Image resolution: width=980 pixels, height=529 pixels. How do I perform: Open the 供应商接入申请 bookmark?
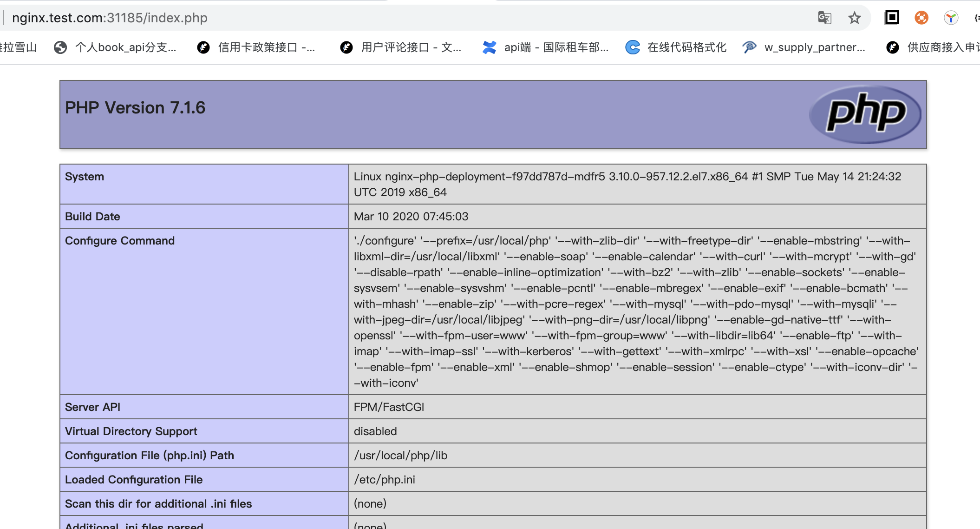tap(942, 47)
